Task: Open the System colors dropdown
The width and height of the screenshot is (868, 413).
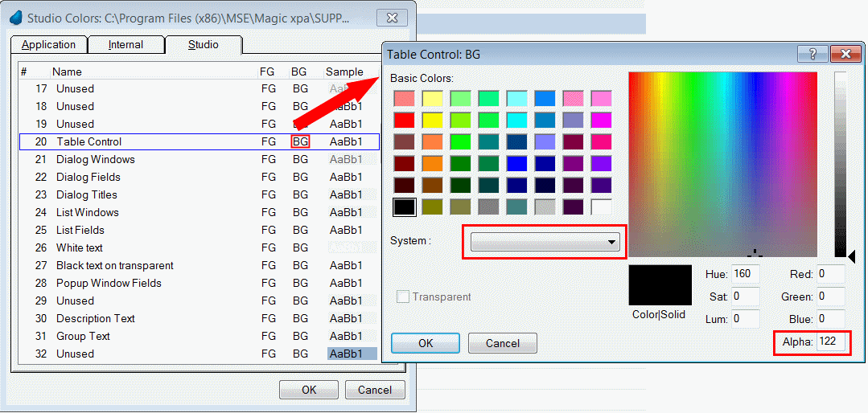Action: point(545,242)
